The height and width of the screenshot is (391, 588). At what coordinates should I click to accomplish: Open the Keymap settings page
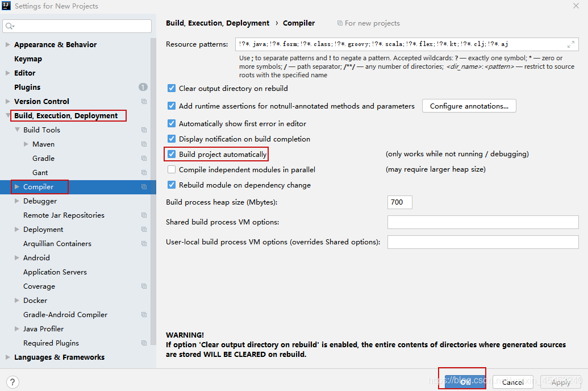tap(28, 59)
